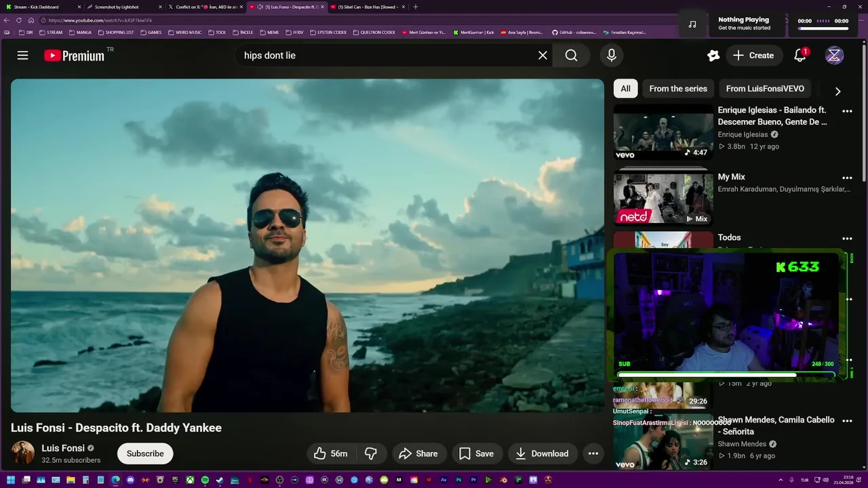This screenshot has width=868, height=488.
Task: Switch to Screenshot by Lightshot tab
Action: pos(123,7)
